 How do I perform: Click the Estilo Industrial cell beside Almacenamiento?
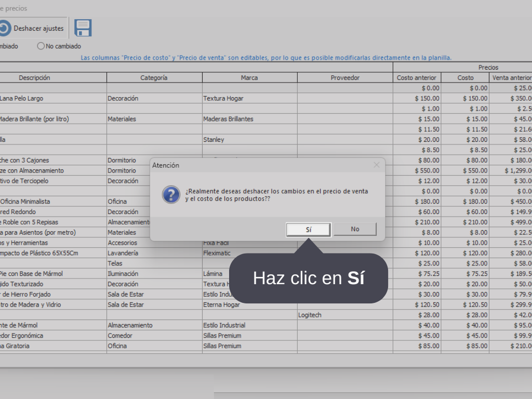click(x=250, y=325)
